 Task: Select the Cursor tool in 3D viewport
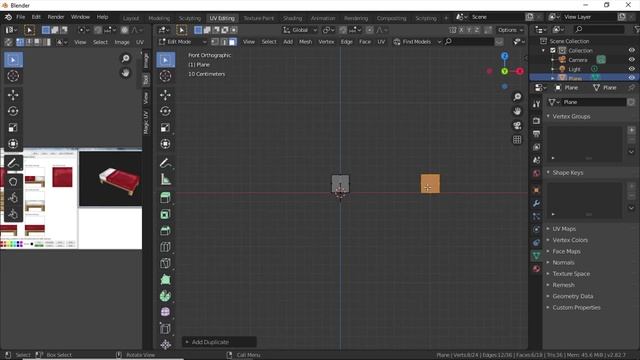[165, 76]
